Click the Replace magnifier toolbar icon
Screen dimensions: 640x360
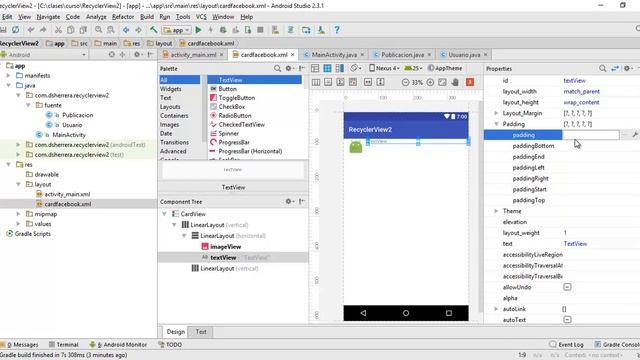click(x=111, y=30)
